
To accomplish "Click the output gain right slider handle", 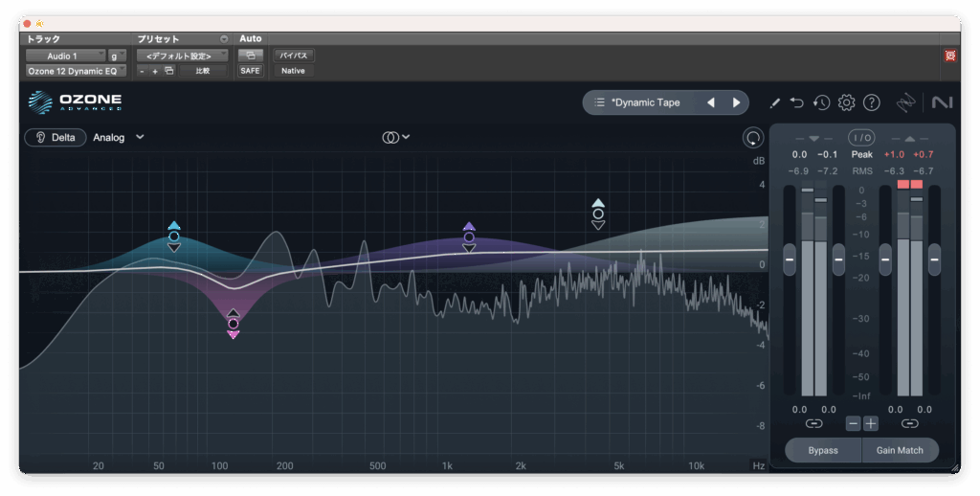I will coord(934,259).
